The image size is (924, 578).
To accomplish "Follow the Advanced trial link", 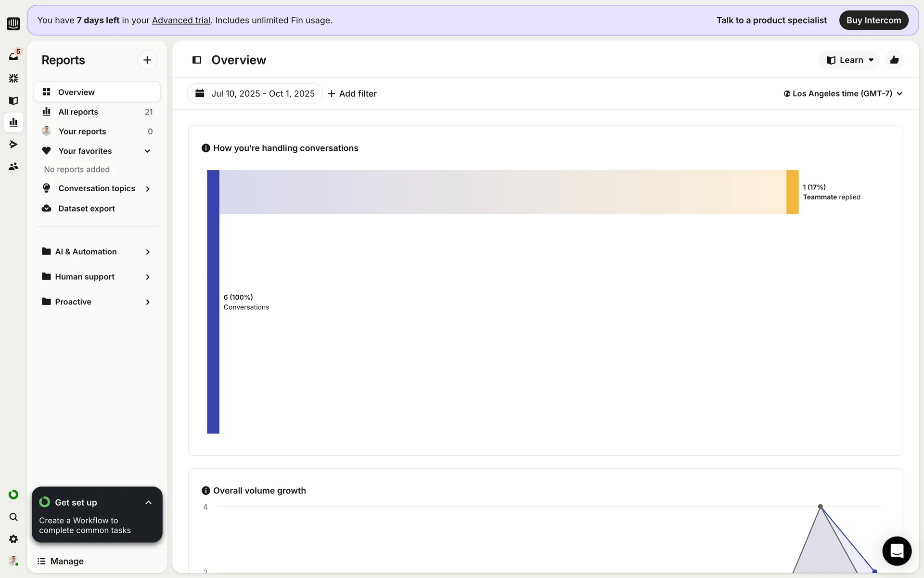I will coord(181,20).
